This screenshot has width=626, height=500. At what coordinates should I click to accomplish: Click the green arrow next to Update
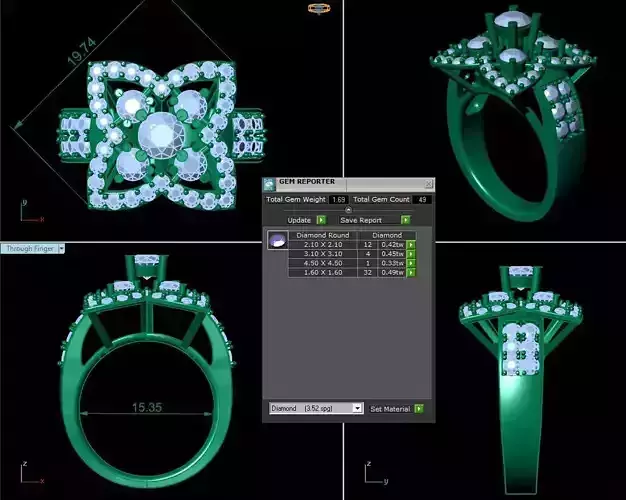point(321,220)
